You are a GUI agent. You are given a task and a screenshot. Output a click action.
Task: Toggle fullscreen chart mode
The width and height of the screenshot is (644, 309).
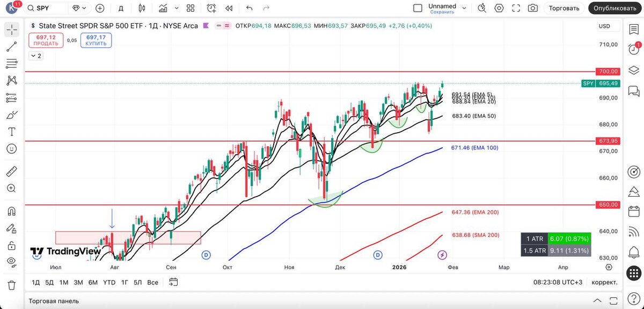tap(516, 8)
